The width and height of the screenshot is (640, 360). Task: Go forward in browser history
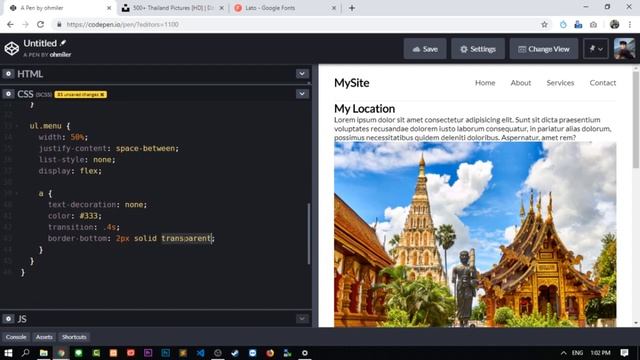pos(25,24)
